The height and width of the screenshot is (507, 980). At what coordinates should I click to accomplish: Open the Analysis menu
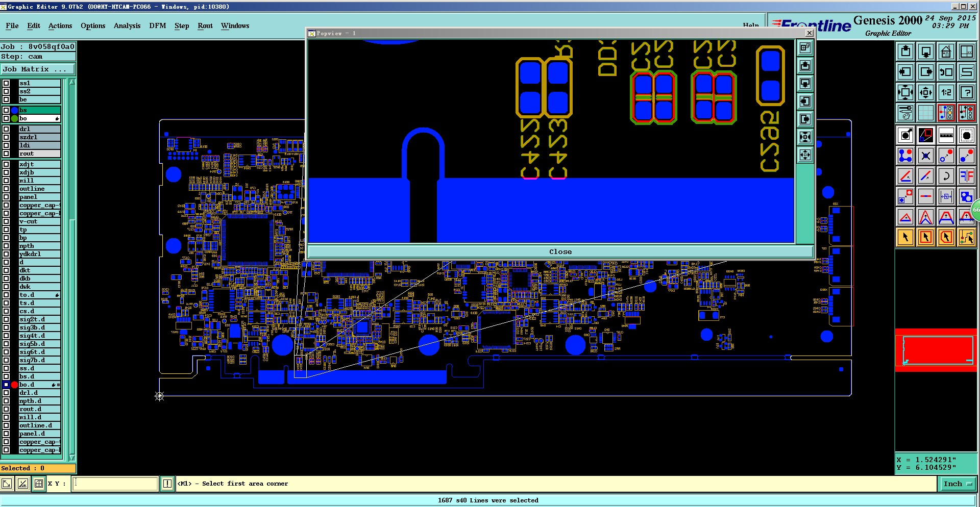(x=127, y=26)
